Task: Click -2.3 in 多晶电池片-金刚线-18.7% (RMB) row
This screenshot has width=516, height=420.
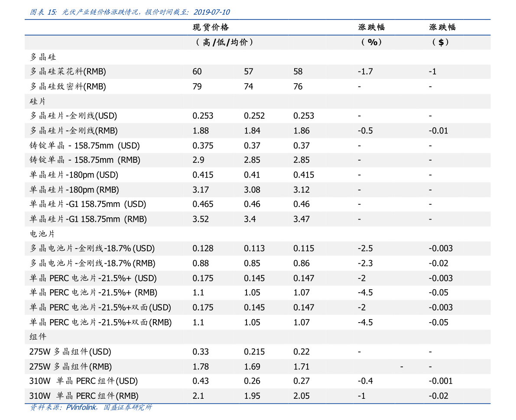Action: point(365,263)
